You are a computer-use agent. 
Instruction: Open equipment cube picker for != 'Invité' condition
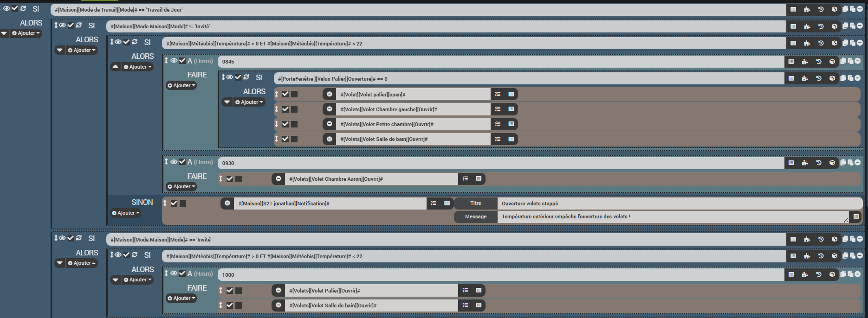834,26
